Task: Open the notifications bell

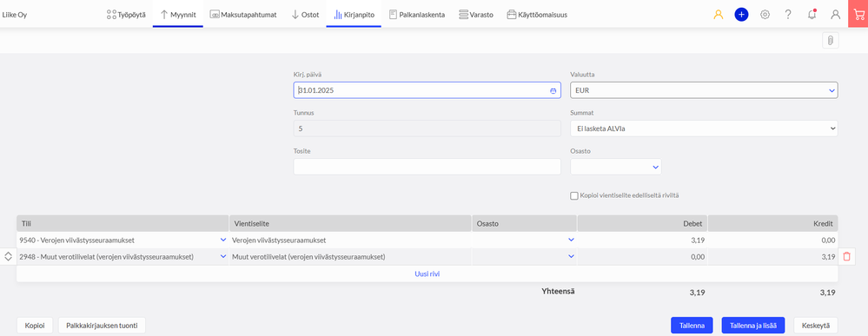Action: [812, 15]
